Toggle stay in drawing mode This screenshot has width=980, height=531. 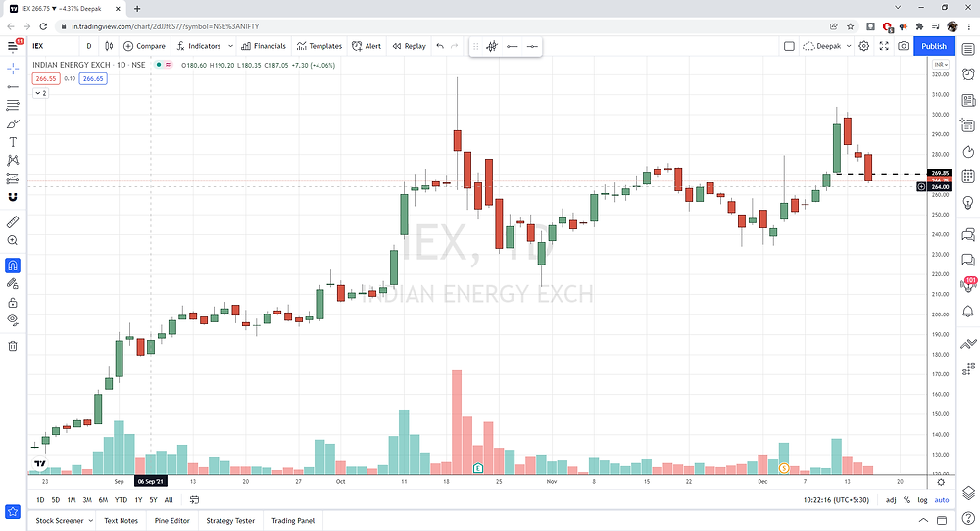(13, 284)
